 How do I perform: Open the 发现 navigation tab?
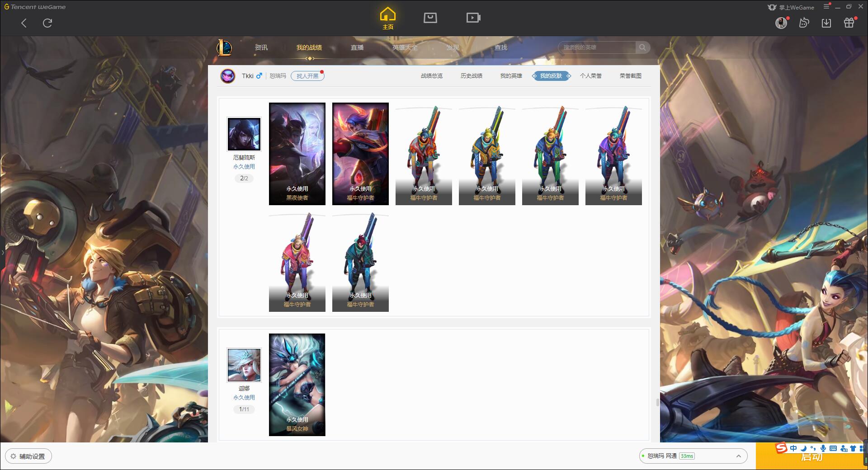453,47
